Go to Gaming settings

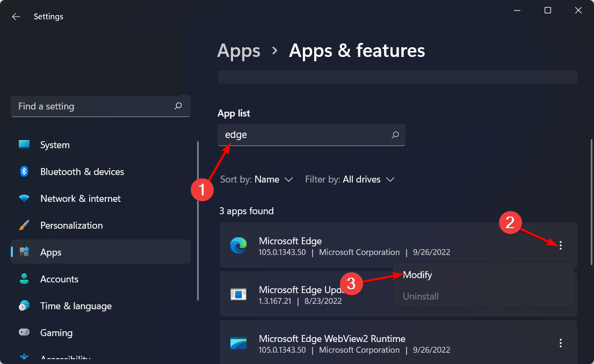(x=101, y=332)
